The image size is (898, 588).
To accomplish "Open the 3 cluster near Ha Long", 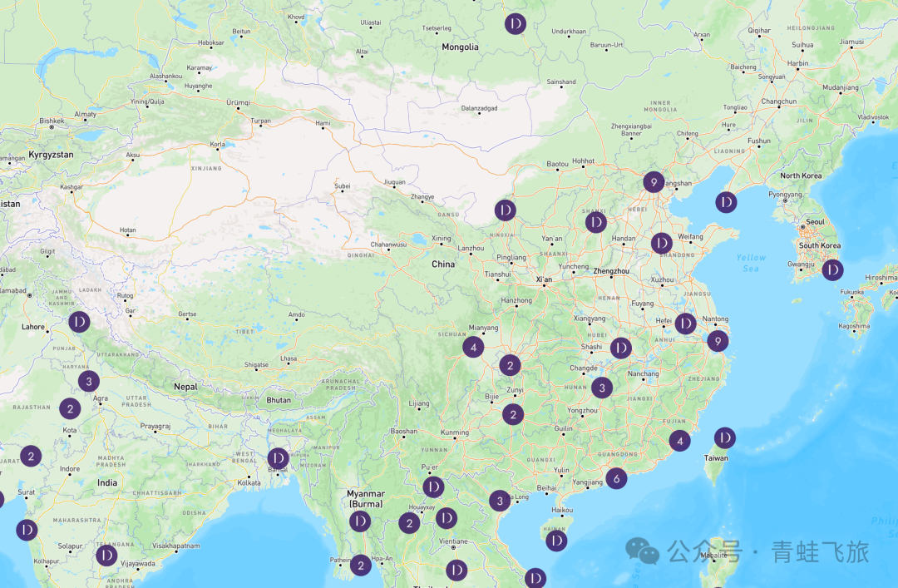I will pos(500,501).
